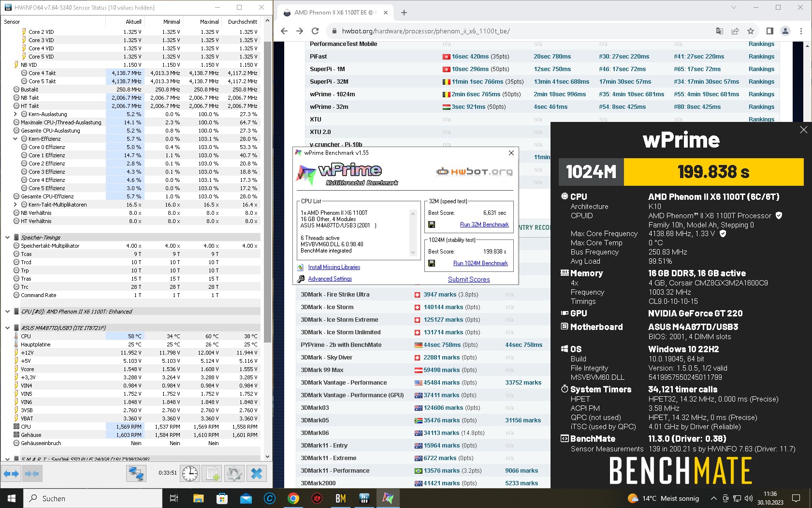
Task: Open Chrome profile avatar icon
Action: tap(785, 31)
